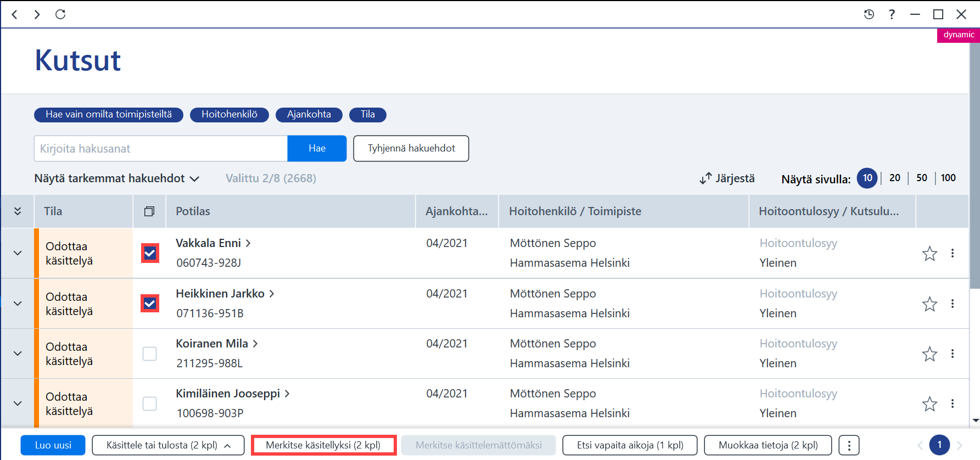Expand Näytä tarkemmat hakuehdot
The image size is (980, 460).
116,178
